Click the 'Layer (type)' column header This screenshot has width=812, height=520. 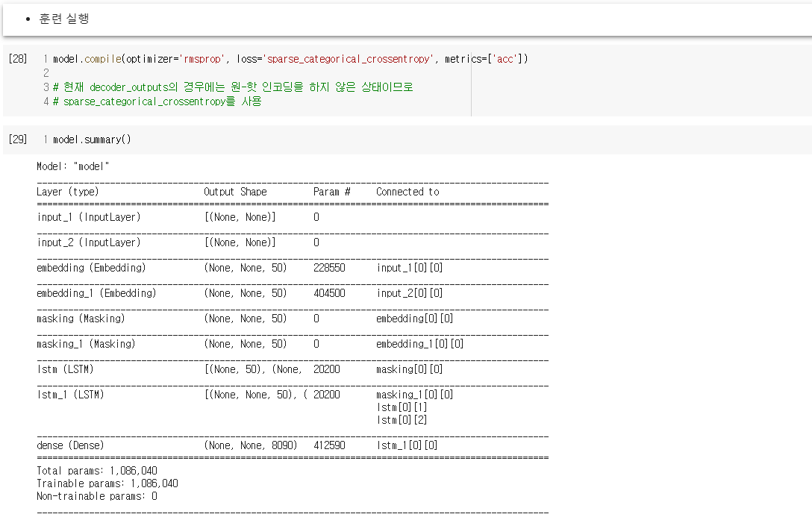(67, 192)
